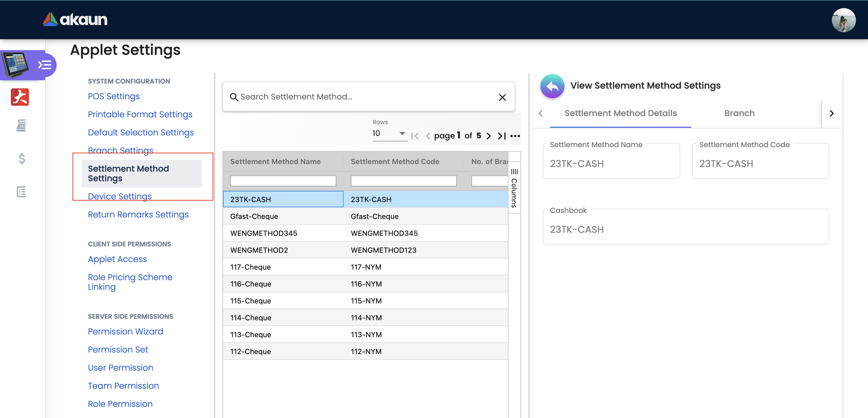Open Permission Wizard link
Image resolution: width=868 pixels, height=418 pixels.
click(125, 331)
